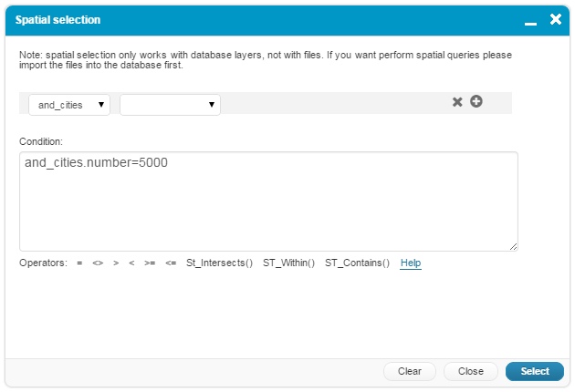The width and height of the screenshot is (575, 392).
Task: Add a new layer row with plus icon
Action: (476, 101)
